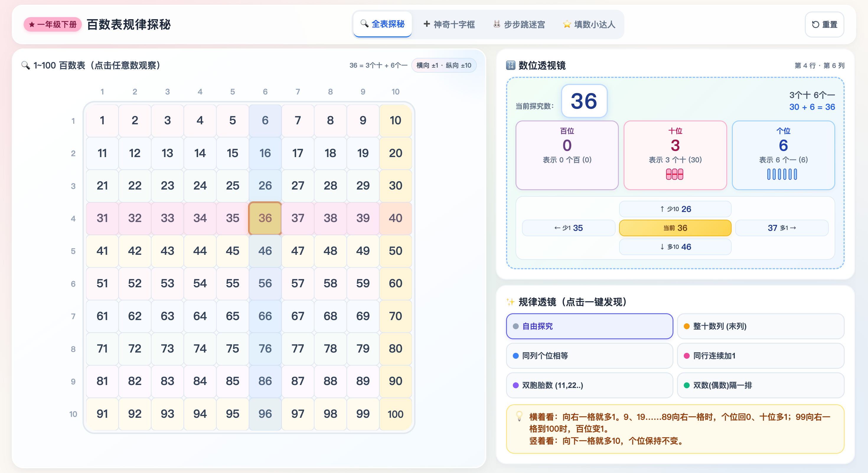The width and height of the screenshot is (868, 473).
Task: Click the rabbit icon of 步步跳迷宫
Action: click(496, 24)
